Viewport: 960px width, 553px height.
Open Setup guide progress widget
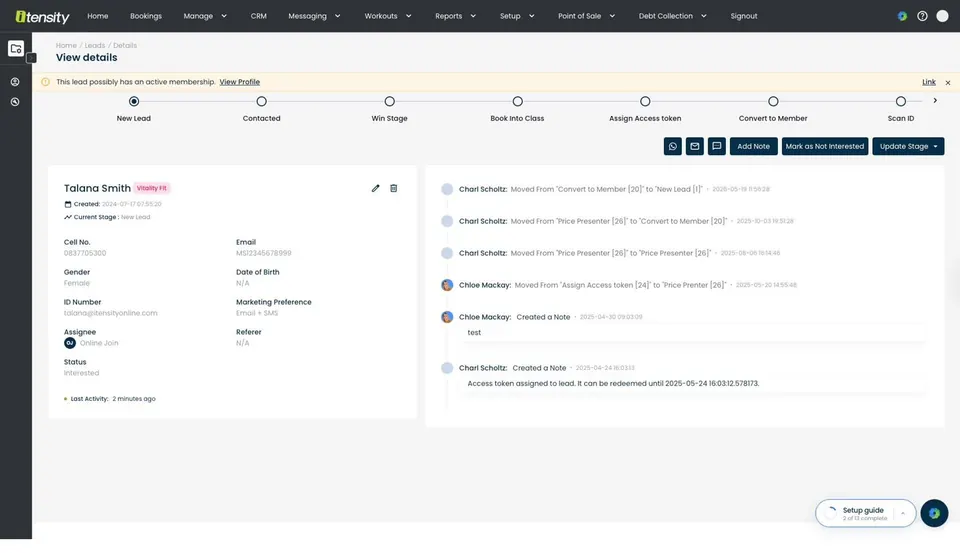tap(864, 513)
